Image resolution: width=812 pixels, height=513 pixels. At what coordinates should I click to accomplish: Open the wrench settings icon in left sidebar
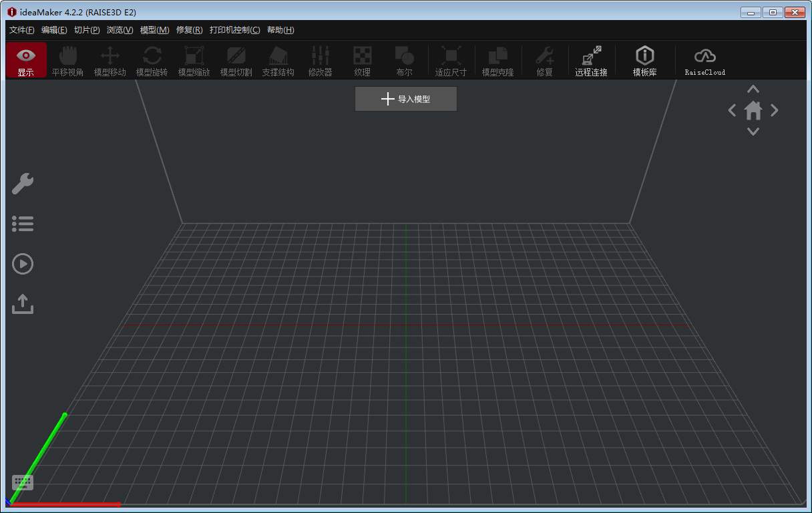point(23,184)
